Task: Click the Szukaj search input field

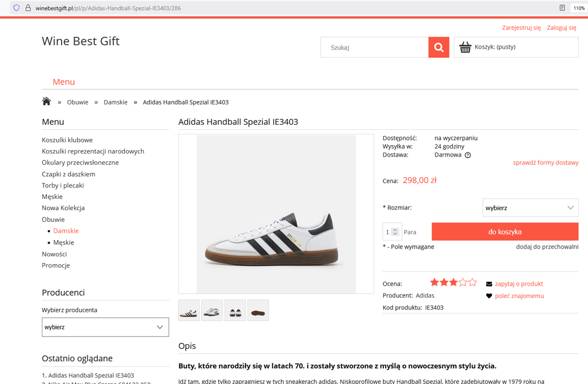Action: click(x=375, y=47)
